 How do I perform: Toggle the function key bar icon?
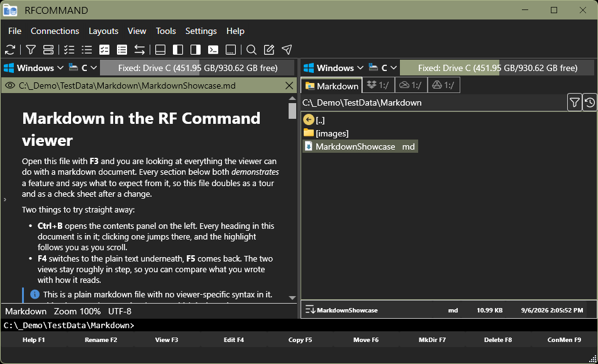click(230, 50)
